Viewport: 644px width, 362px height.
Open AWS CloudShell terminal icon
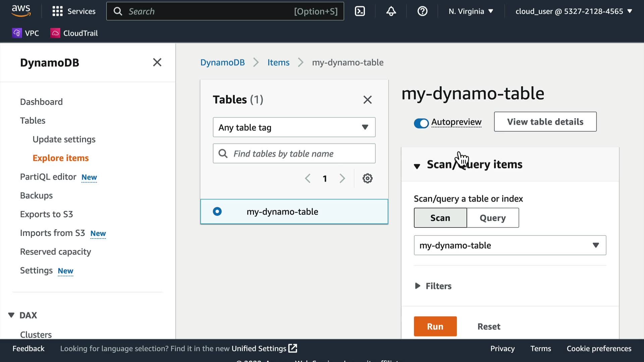point(360,11)
